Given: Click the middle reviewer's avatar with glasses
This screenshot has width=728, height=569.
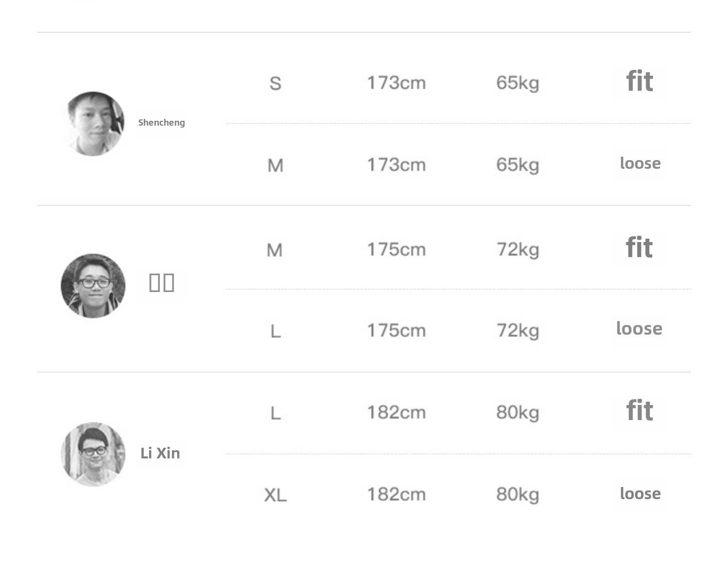Looking at the screenshot, I should [x=93, y=286].
